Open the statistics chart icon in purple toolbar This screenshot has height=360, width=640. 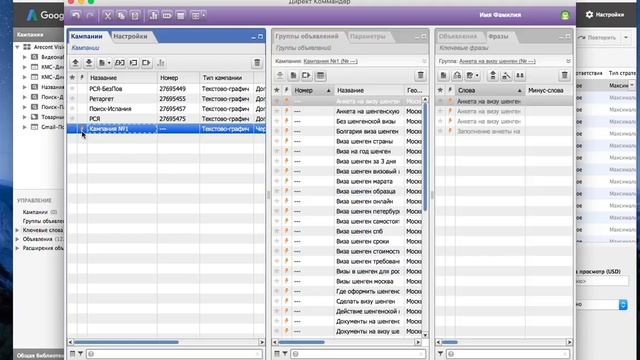pos(153,16)
